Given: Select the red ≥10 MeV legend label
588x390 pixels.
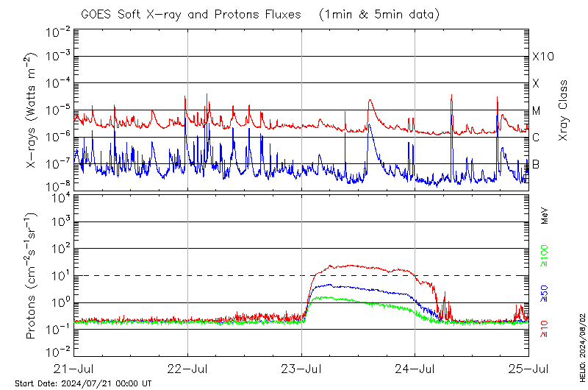Looking at the screenshot, I should click(545, 328).
